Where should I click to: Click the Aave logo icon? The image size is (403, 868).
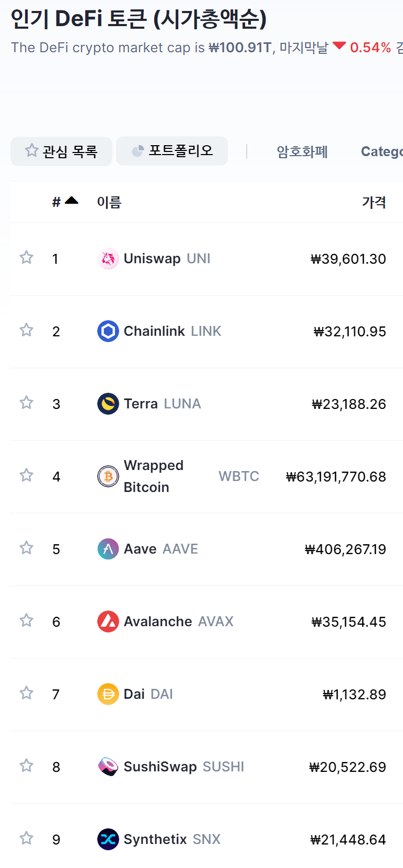click(108, 549)
